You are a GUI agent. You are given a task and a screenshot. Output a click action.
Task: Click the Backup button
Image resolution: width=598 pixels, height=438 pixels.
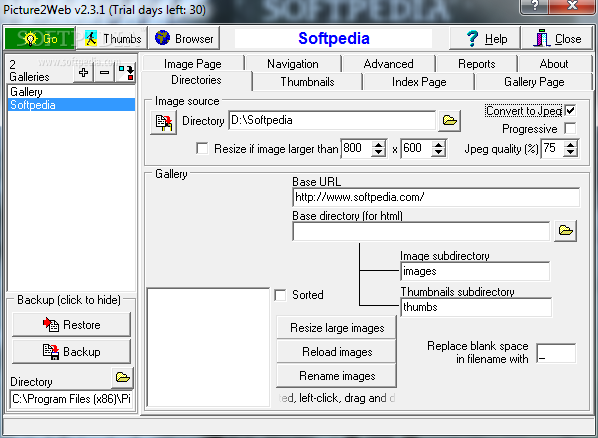[x=71, y=351]
